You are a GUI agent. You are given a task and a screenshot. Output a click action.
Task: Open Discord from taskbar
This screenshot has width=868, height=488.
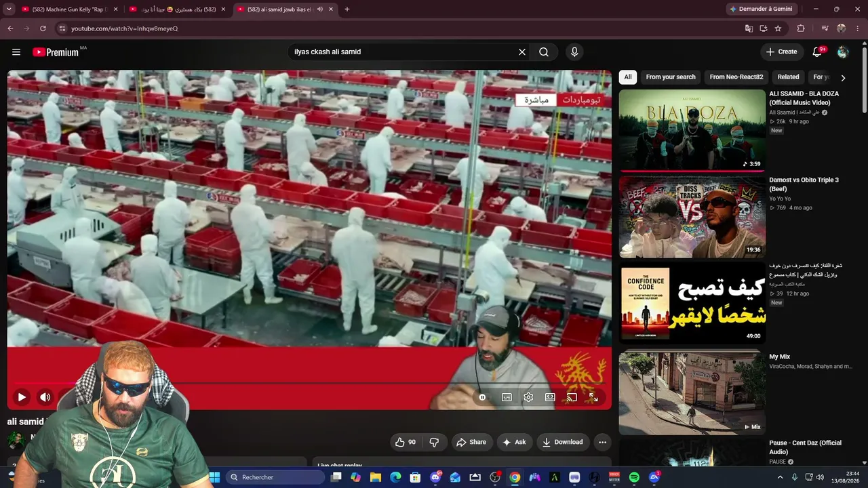pyautogui.click(x=435, y=477)
